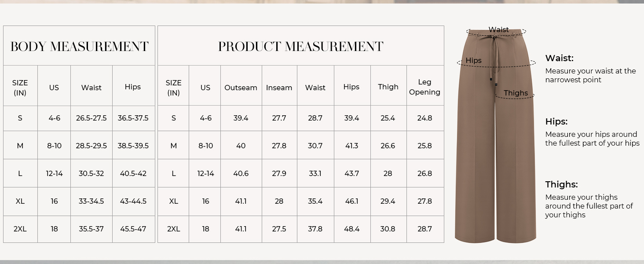Click body hips value 45.5-47
This screenshot has width=644, height=264.
[133, 229]
